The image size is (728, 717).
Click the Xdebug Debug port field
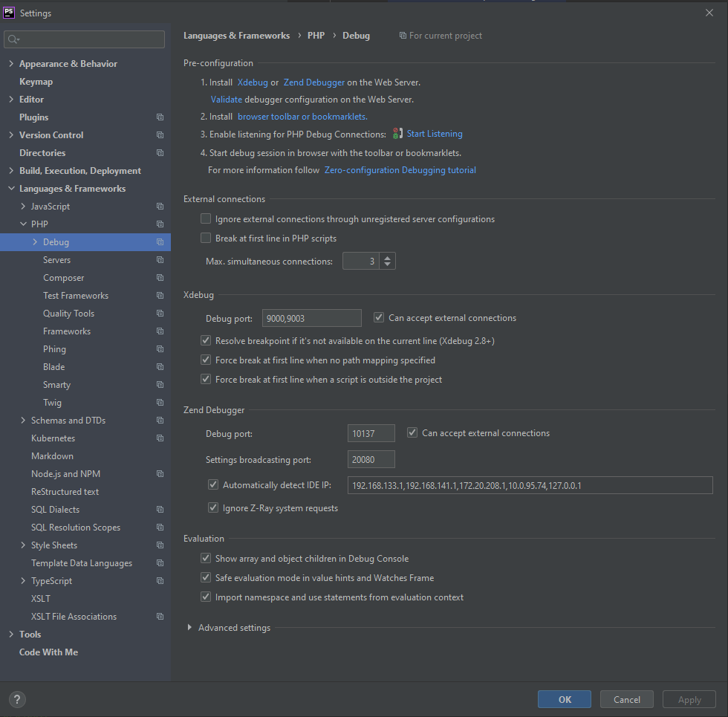point(311,318)
